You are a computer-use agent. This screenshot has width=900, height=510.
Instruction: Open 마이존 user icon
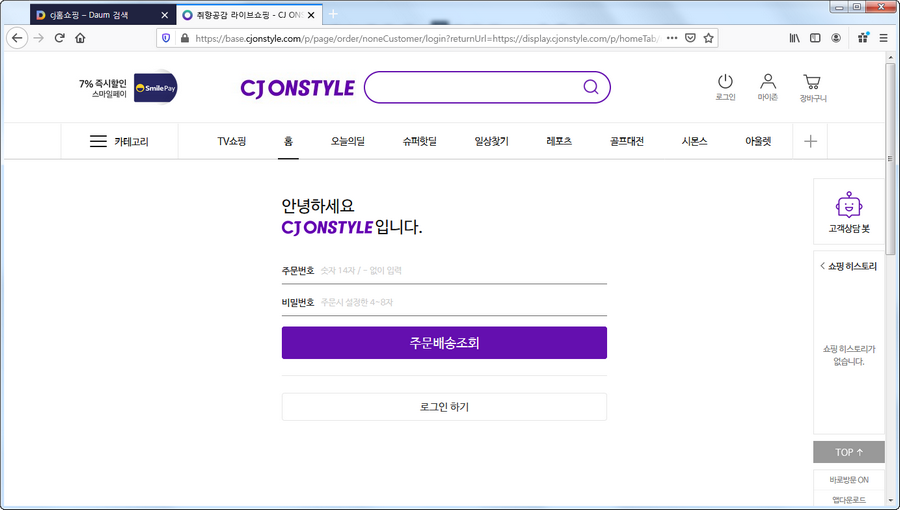767,87
